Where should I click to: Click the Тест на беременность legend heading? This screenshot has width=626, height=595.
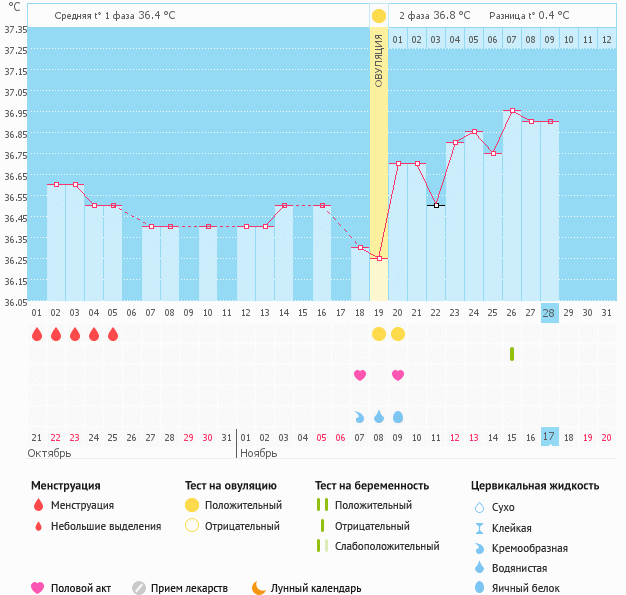coord(372,486)
